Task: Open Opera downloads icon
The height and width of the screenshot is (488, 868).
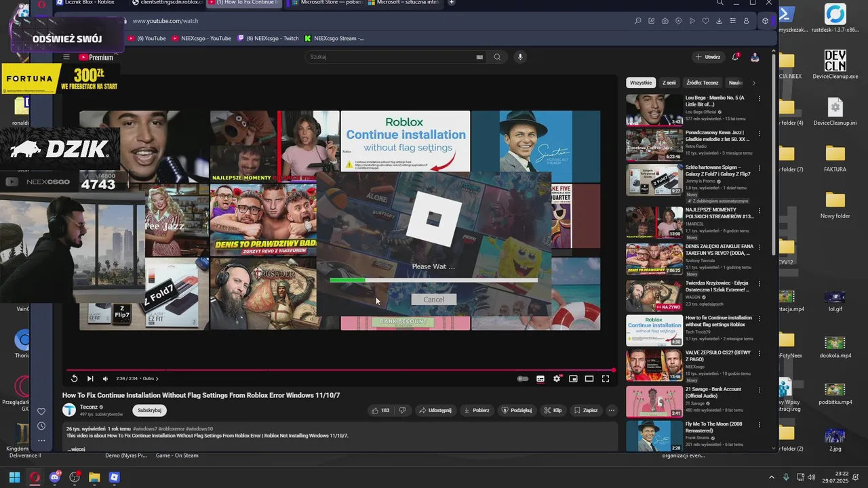Action: (x=719, y=21)
